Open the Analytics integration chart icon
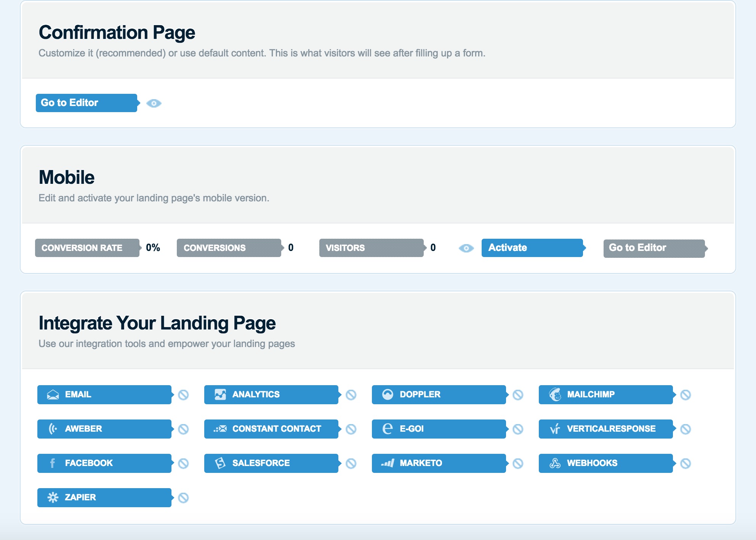 point(220,395)
